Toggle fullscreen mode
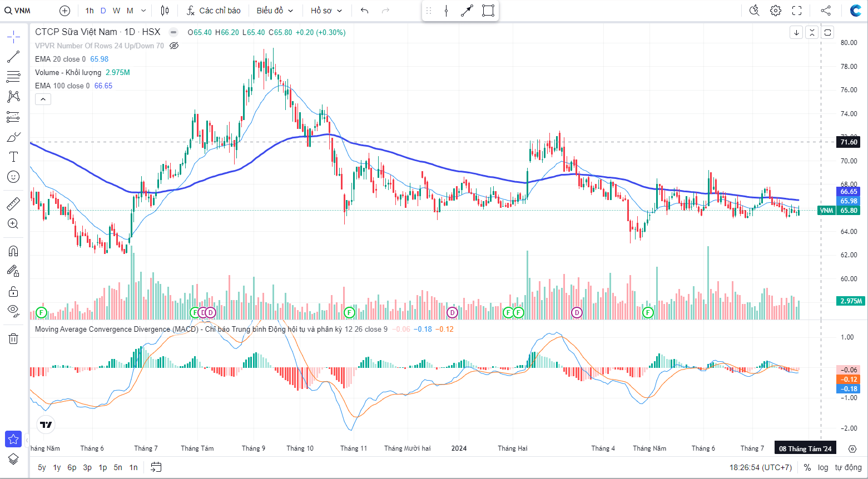Image resolution: width=868 pixels, height=479 pixels. [797, 11]
